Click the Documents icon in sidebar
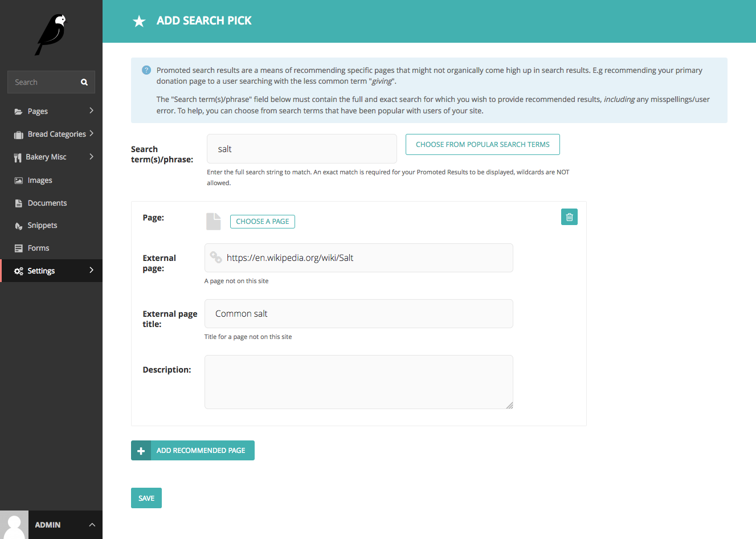Image resolution: width=756 pixels, height=539 pixels. click(x=18, y=202)
